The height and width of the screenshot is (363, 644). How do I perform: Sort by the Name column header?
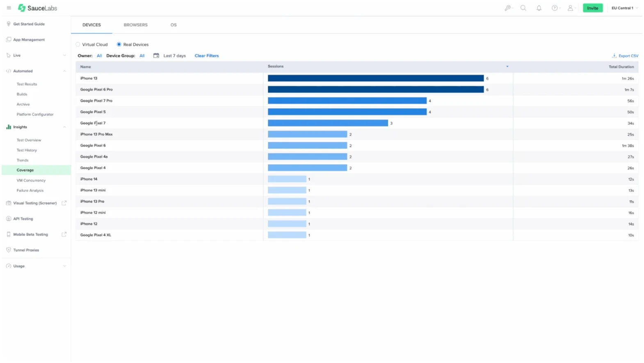pyautogui.click(x=85, y=66)
